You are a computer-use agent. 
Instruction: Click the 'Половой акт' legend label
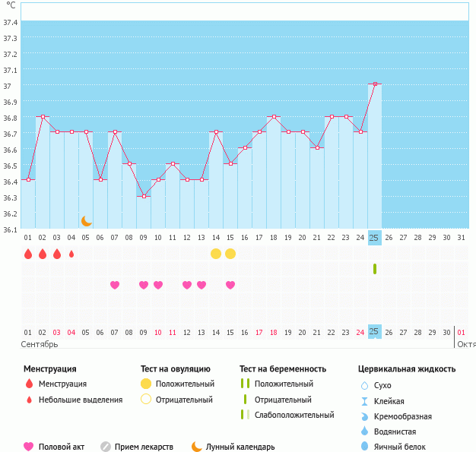(62, 447)
